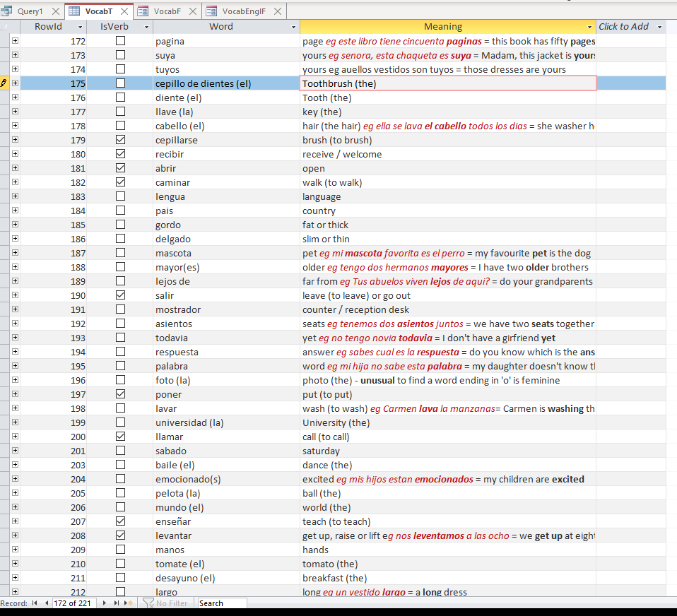Go to the previous record
This screenshot has height=616, width=677.
46,603
